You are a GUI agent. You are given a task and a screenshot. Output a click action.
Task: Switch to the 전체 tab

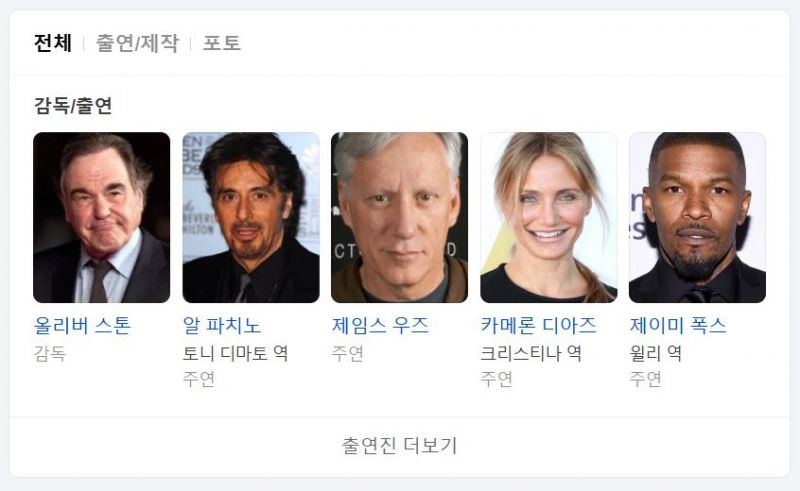[x=53, y=43]
